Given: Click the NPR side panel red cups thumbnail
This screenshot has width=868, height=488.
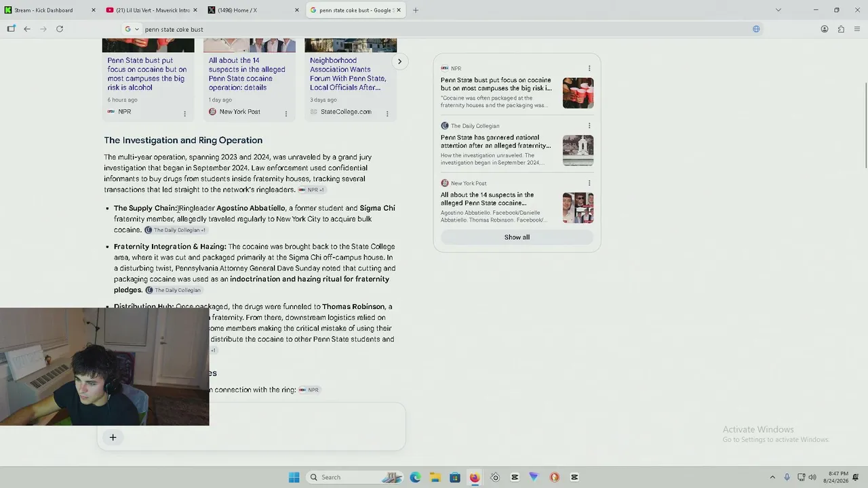Looking at the screenshot, I should (578, 93).
